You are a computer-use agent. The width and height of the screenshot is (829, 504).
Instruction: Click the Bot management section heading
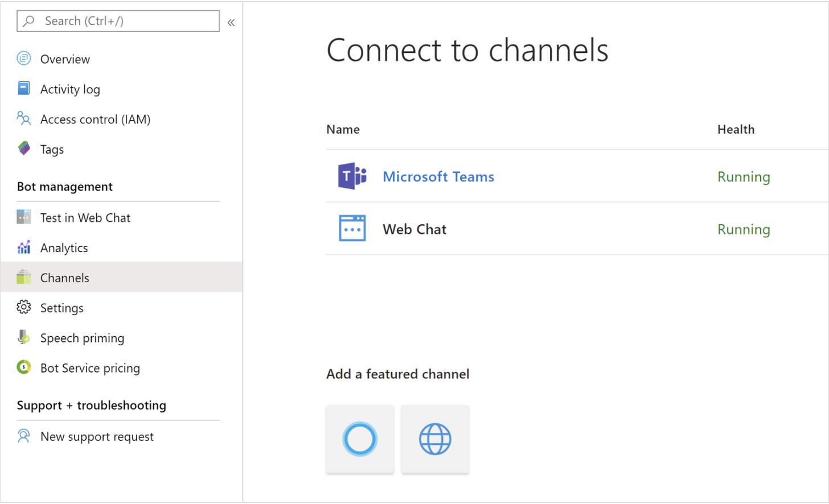pyautogui.click(x=65, y=187)
